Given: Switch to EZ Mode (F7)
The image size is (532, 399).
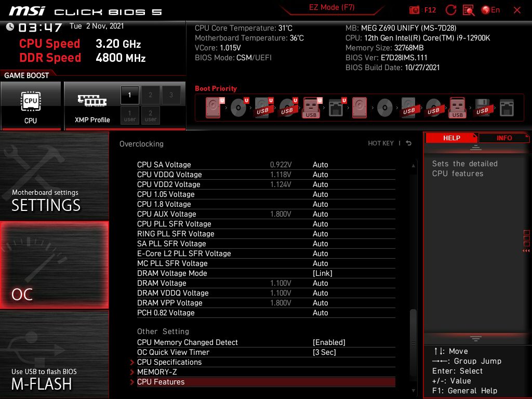Looking at the screenshot, I should (x=331, y=7).
